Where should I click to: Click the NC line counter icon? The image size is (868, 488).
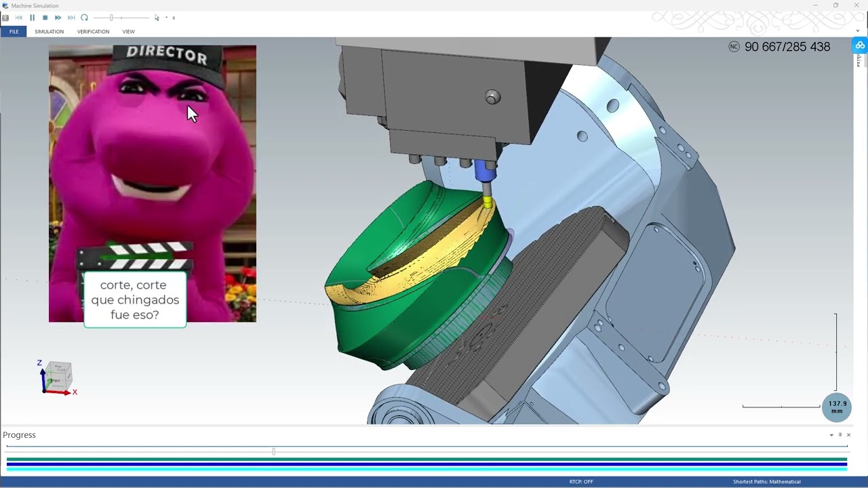[x=734, y=47]
